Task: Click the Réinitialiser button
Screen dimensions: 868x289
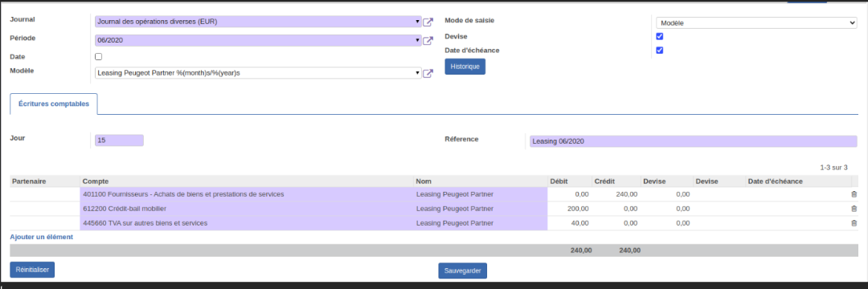Action: [32, 270]
